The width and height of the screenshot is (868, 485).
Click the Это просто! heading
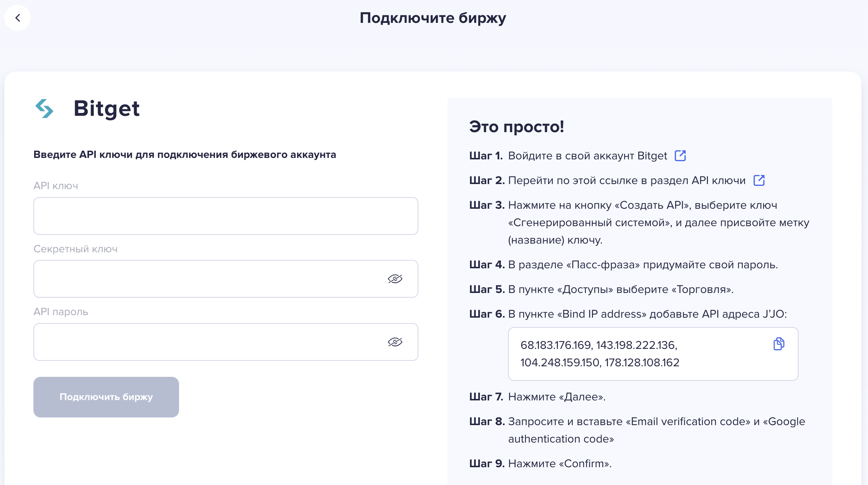point(516,127)
